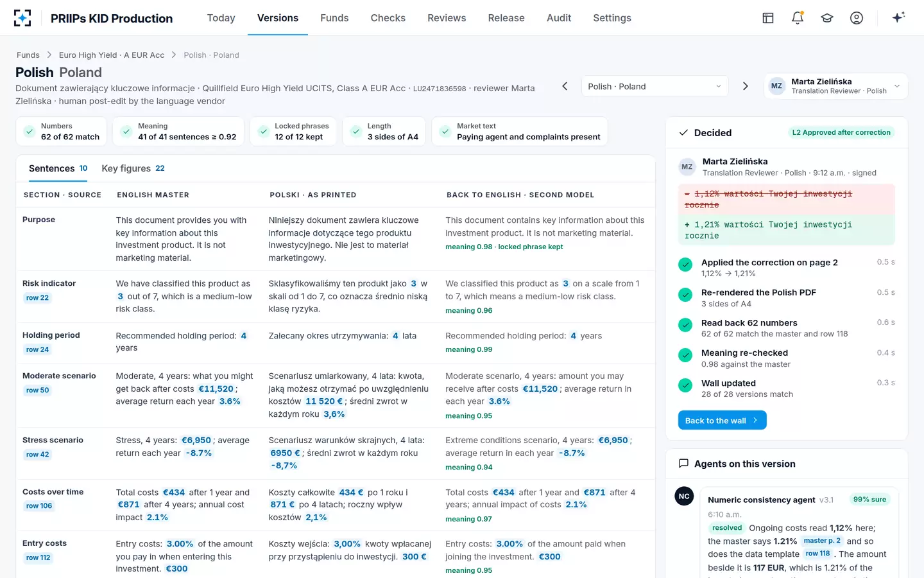Click the L2 Approved after correction badge
Viewport: 924px width, 578px height.
841,132
